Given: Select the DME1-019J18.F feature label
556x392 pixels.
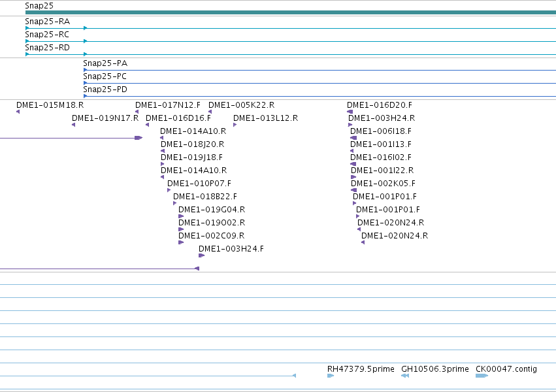Looking at the screenshot, I should 191,157.
